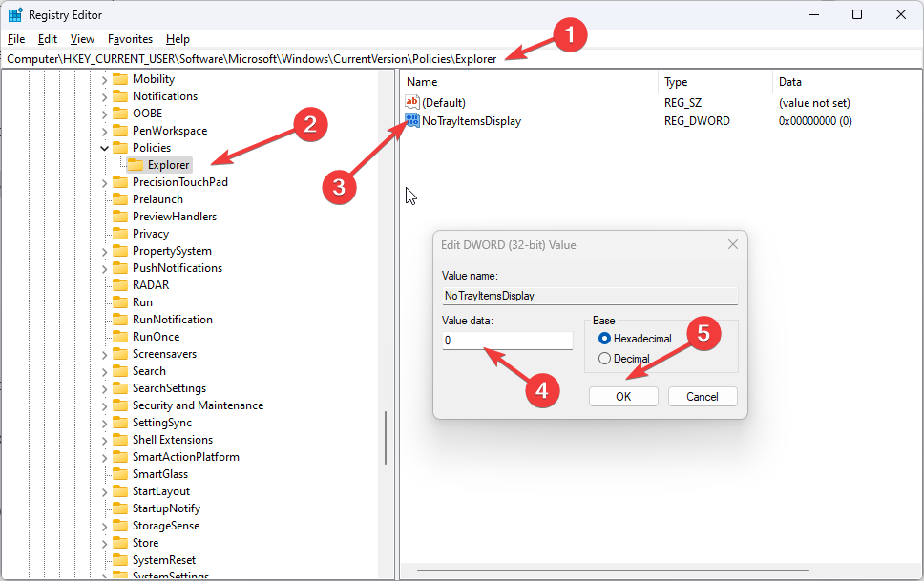Viewport: 924px width, 581px height.
Task: Confirm the DWORD edit with OK
Action: click(x=623, y=397)
